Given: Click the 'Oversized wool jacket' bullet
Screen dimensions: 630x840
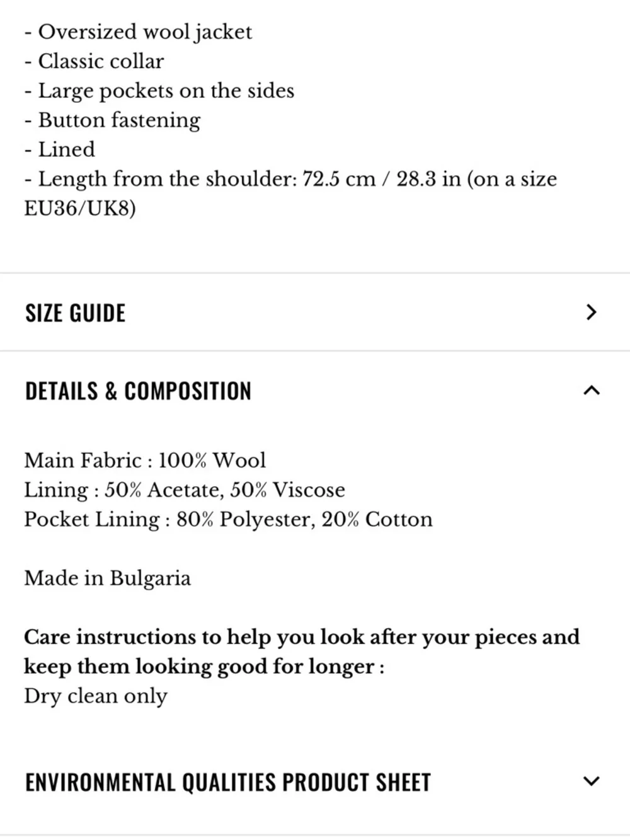Looking at the screenshot, I should click(x=139, y=32).
